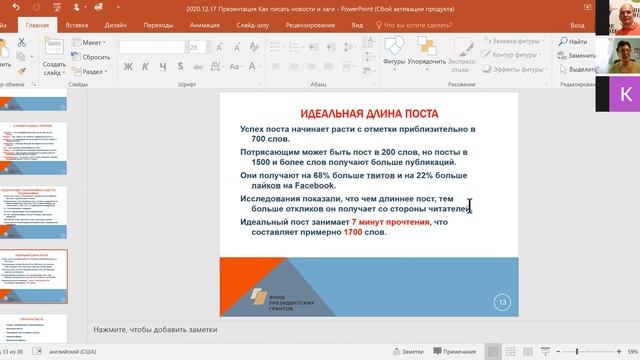The height and width of the screenshot is (360, 640).
Task: Open the Макет layout dropdown
Action: tap(89, 42)
